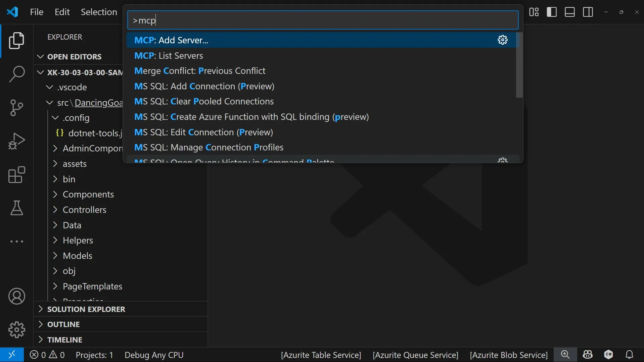Open the Selection menu

pos(99,12)
